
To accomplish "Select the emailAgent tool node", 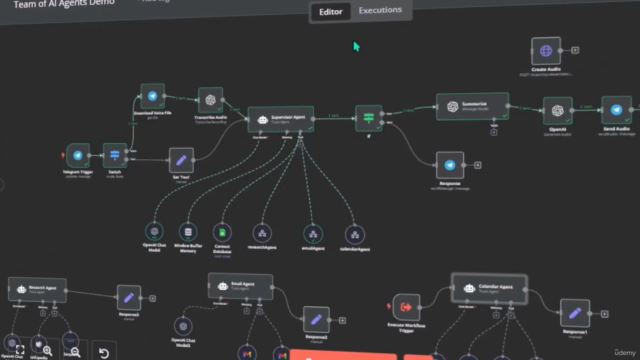I will coord(313,234).
